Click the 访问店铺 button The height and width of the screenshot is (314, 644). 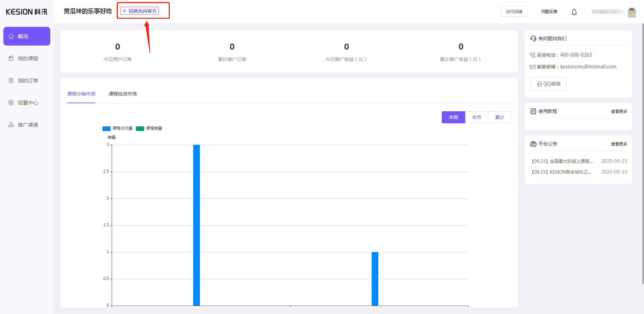point(514,11)
